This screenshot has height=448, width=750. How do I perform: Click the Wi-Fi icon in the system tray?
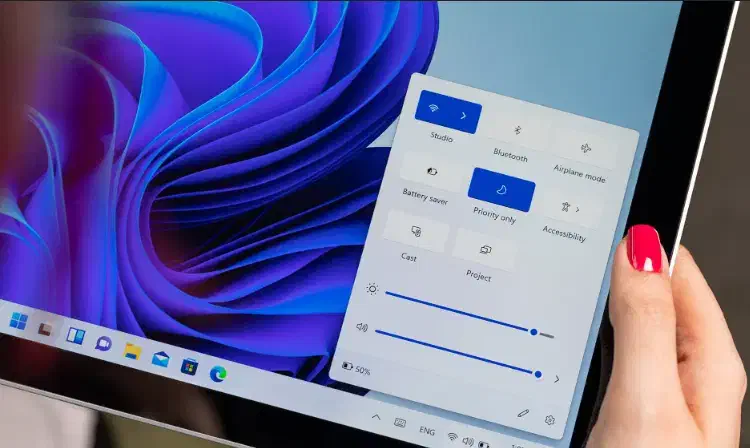(452, 437)
